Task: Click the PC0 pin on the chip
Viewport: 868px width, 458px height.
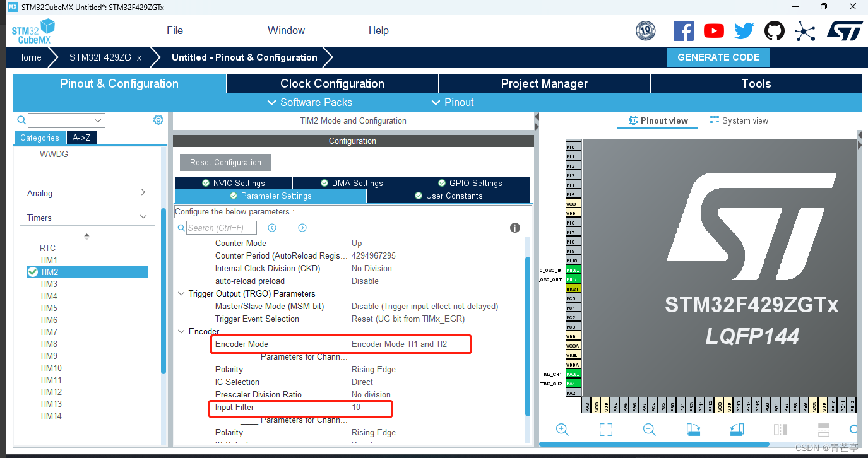Action: click(573, 298)
